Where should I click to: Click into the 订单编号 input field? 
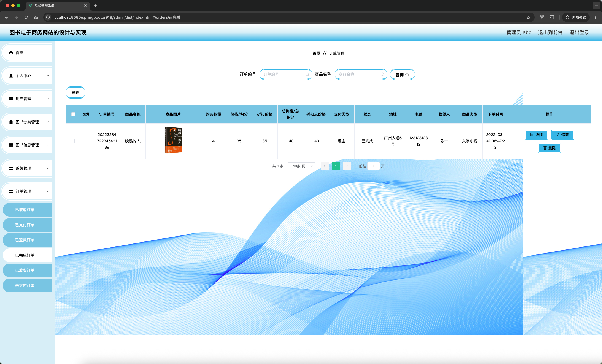(286, 74)
